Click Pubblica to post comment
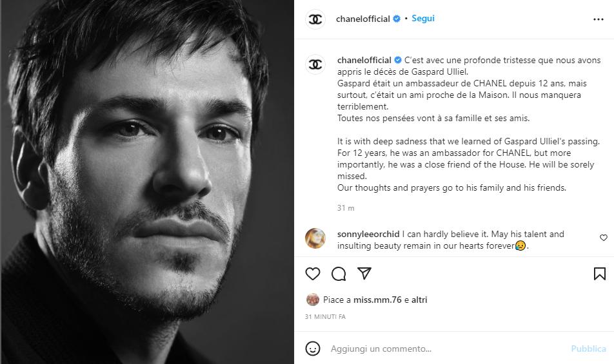 [588, 349]
